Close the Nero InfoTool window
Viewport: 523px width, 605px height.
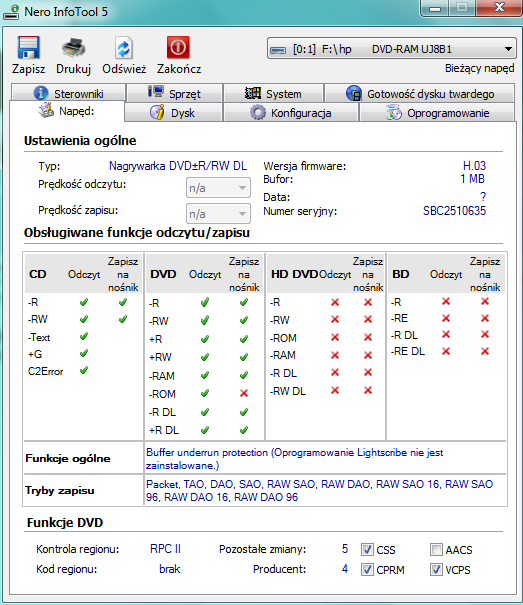[x=499, y=8]
